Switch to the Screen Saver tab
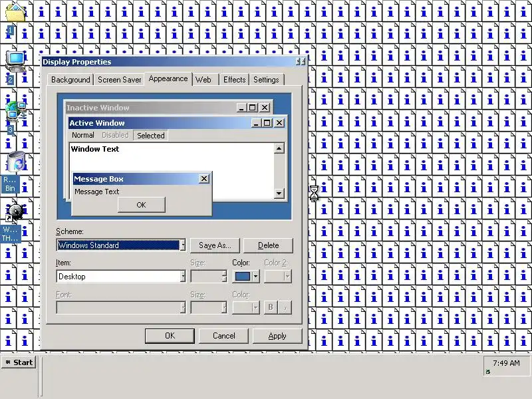Viewport: 532px width, 399px height. pyautogui.click(x=120, y=80)
